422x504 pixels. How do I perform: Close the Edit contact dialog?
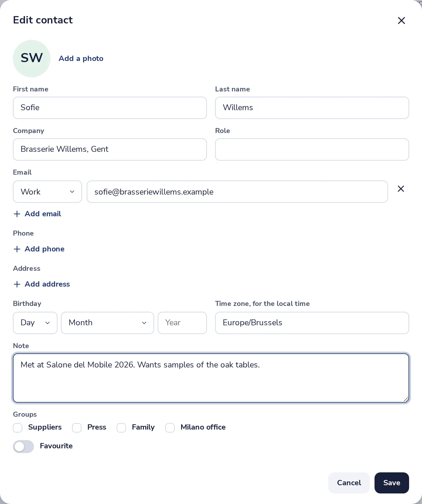pyautogui.click(x=401, y=21)
